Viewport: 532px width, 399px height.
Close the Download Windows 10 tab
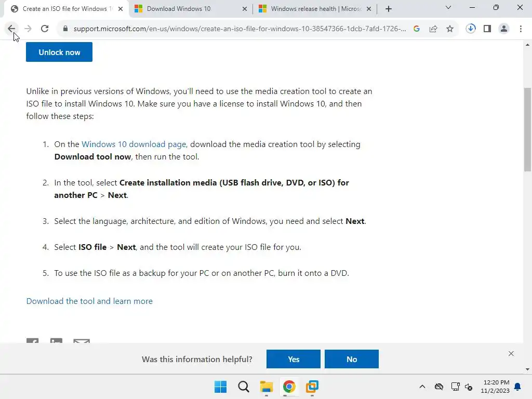coord(245,9)
